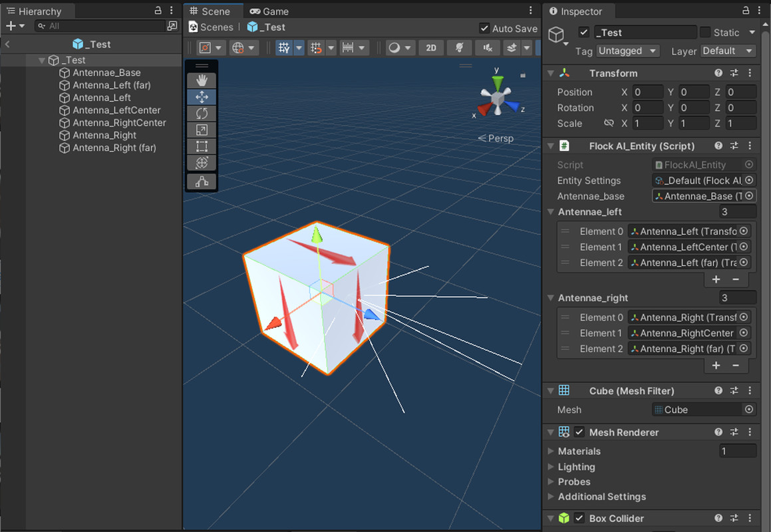Select the Transform tool
Screen dimensions: 771x532
pyautogui.click(x=202, y=163)
